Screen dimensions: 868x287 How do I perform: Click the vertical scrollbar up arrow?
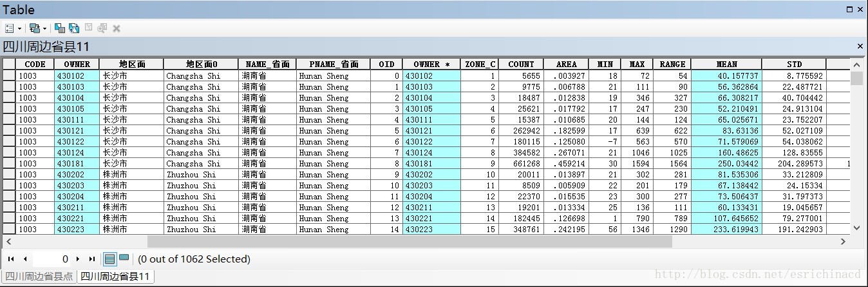click(x=856, y=64)
